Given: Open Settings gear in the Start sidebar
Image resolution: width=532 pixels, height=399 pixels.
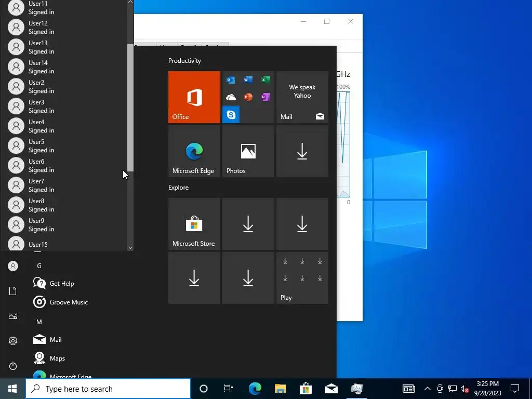Looking at the screenshot, I should [13, 341].
